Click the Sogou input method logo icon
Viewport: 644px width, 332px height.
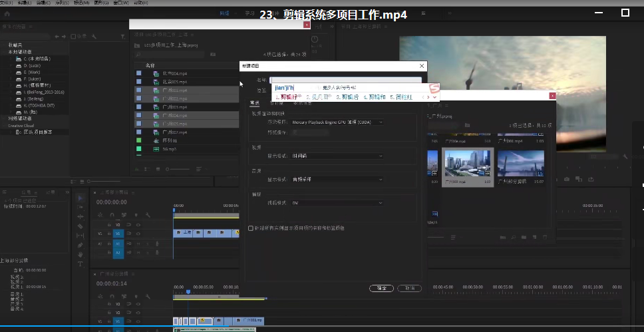click(434, 88)
